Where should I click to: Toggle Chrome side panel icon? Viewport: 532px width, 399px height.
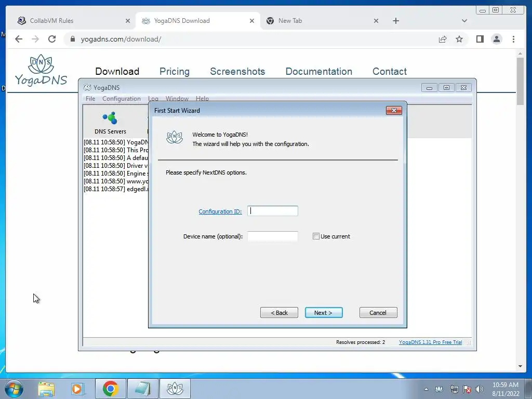pos(480,39)
